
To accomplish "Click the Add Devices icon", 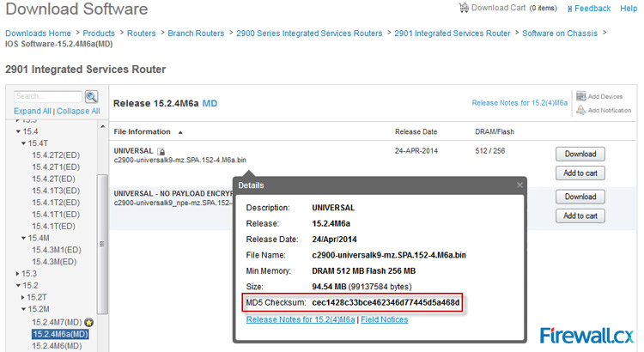I will click(580, 96).
